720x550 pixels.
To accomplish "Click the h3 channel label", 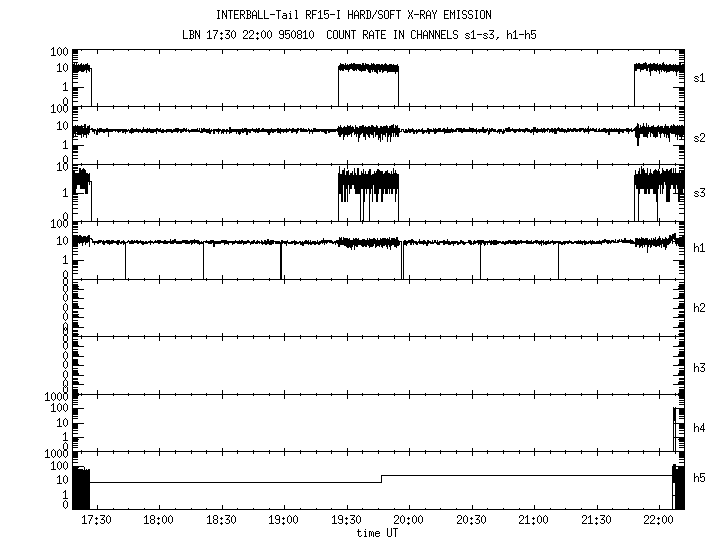I will [699, 368].
